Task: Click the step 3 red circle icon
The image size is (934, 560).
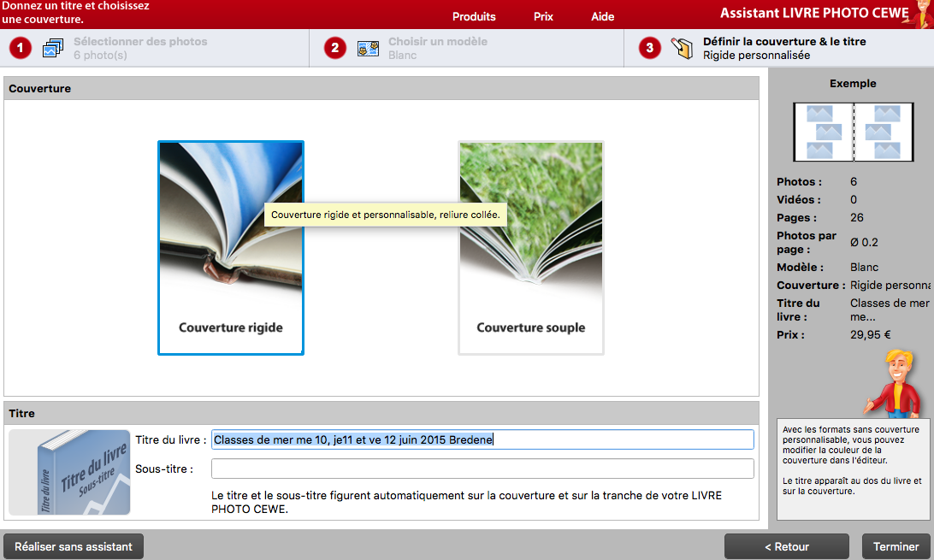Action: click(650, 48)
